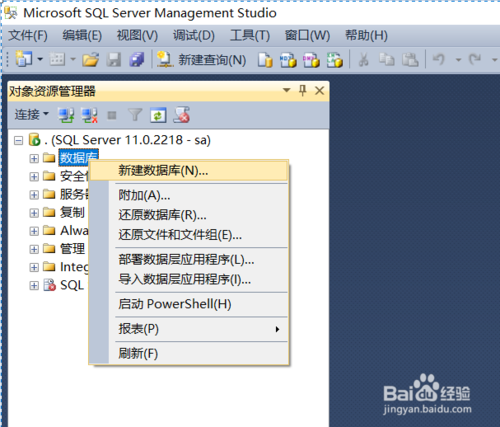Toggle auto-hide pin of 对象资源管理器
This screenshot has height=427, width=500.
click(303, 90)
